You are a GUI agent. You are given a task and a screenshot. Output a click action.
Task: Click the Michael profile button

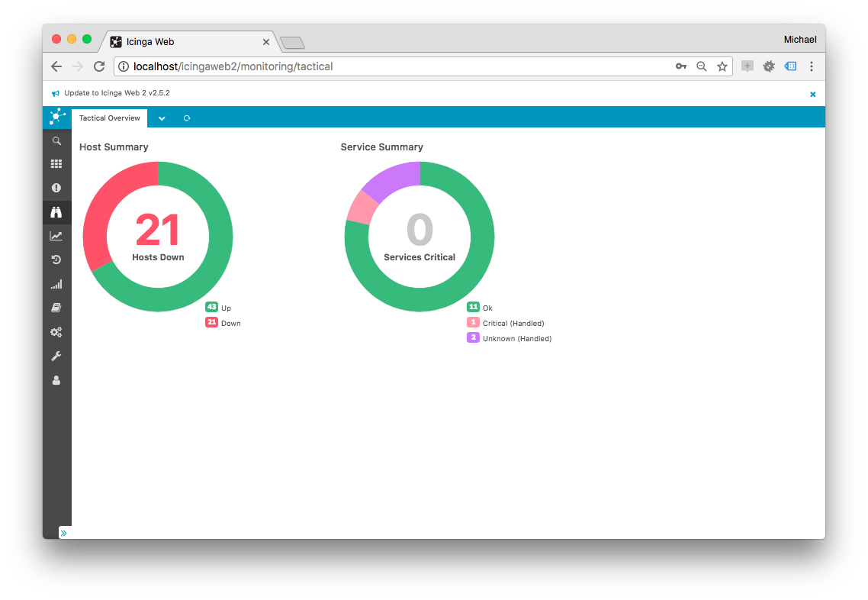pos(800,40)
